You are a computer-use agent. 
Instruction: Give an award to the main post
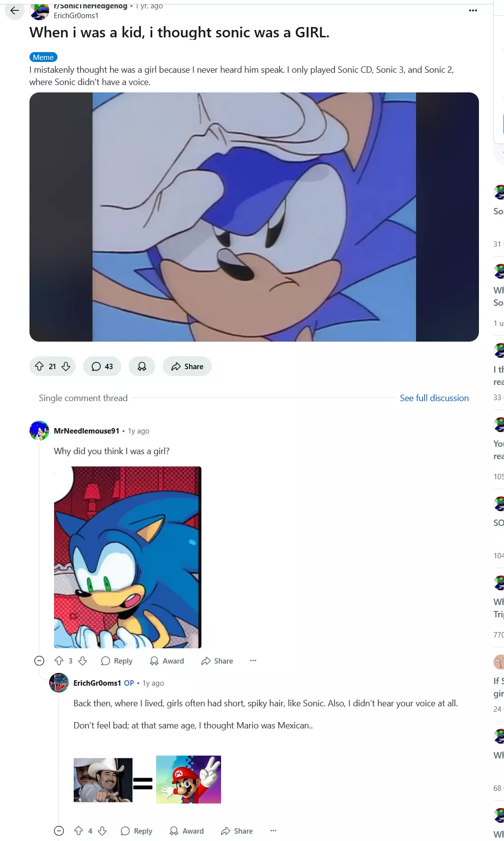[142, 366]
